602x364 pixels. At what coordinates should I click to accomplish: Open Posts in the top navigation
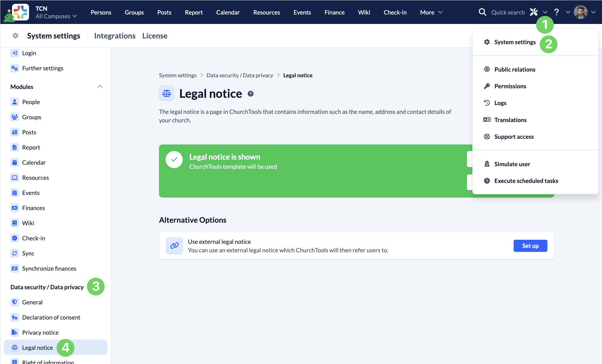click(x=164, y=12)
